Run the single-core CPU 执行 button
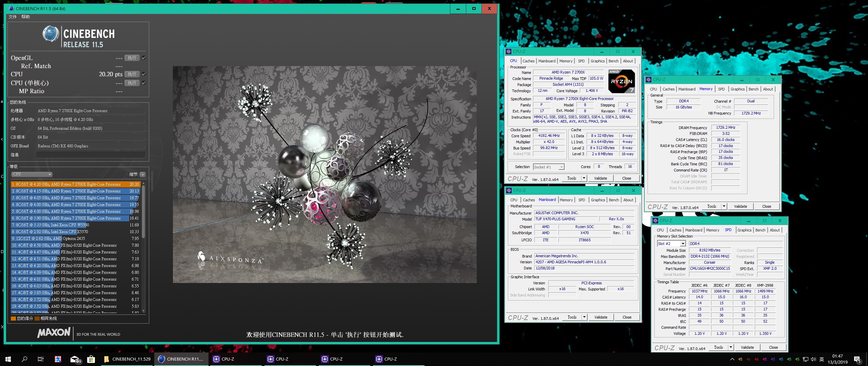This screenshot has height=366, width=868. [x=132, y=83]
